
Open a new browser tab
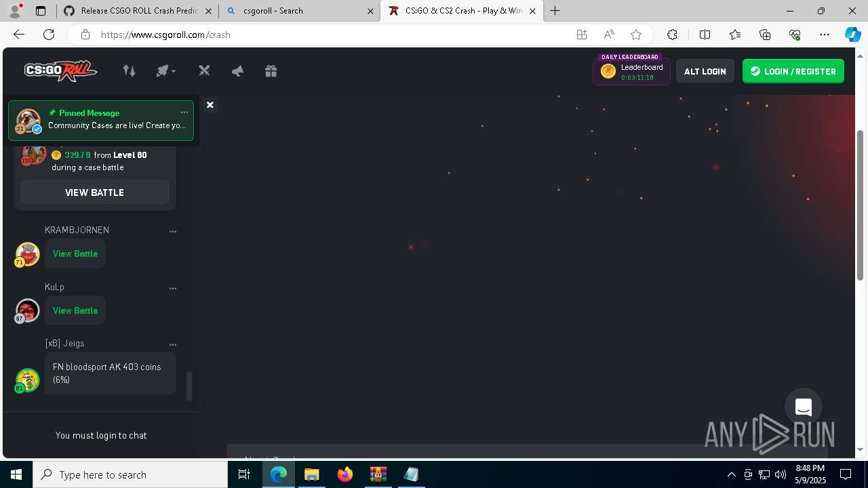click(x=555, y=11)
